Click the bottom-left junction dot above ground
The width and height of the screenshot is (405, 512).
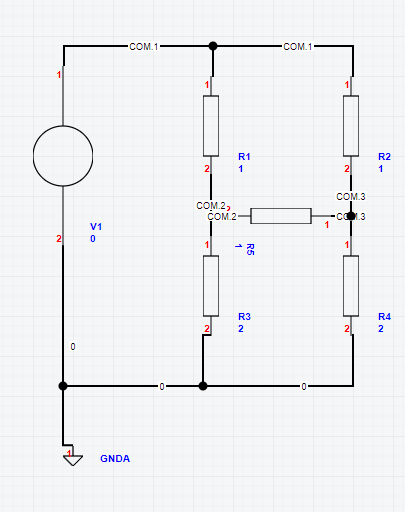63,386
